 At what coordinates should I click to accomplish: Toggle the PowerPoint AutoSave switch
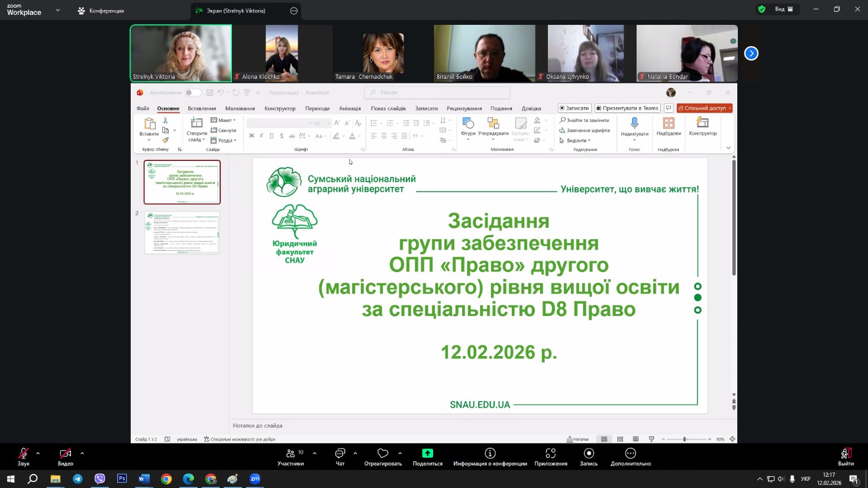pyautogui.click(x=192, y=93)
